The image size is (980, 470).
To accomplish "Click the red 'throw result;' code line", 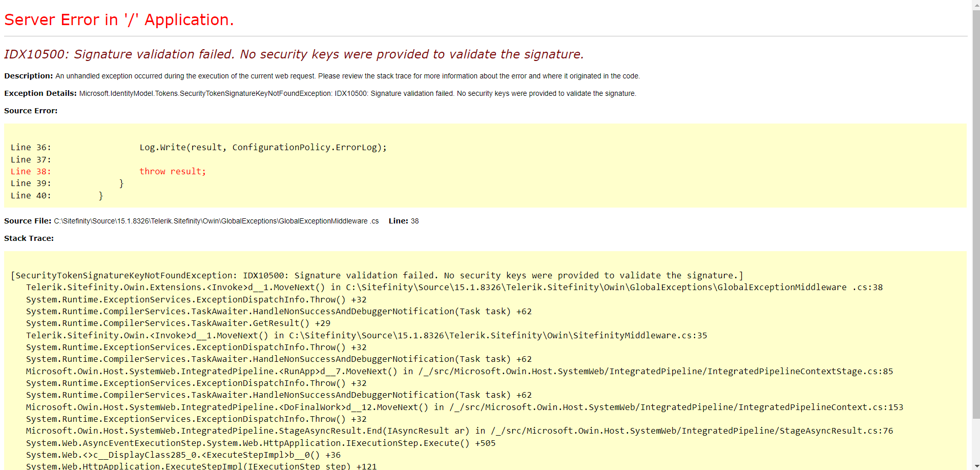I will point(173,172).
